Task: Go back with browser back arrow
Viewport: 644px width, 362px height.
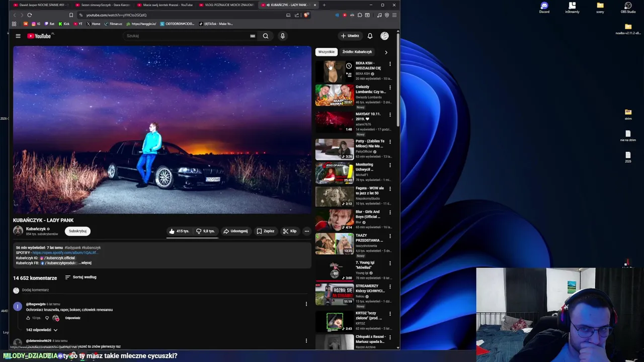Action: click(15, 15)
